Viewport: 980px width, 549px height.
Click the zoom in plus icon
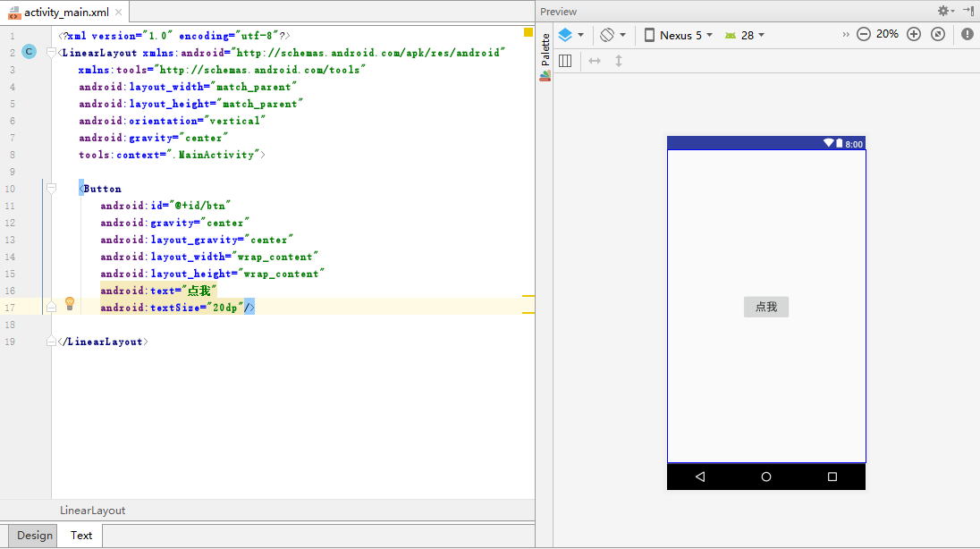point(913,35)
